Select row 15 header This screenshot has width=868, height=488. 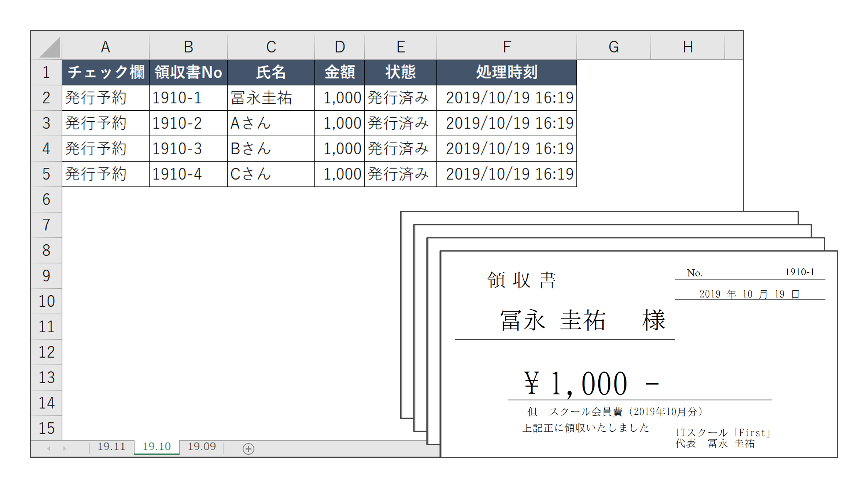tap(47, 428)
